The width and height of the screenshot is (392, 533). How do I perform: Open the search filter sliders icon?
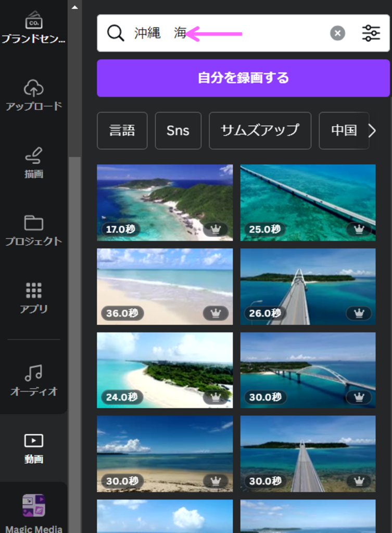pyautogui.click(x=371, y=33)
